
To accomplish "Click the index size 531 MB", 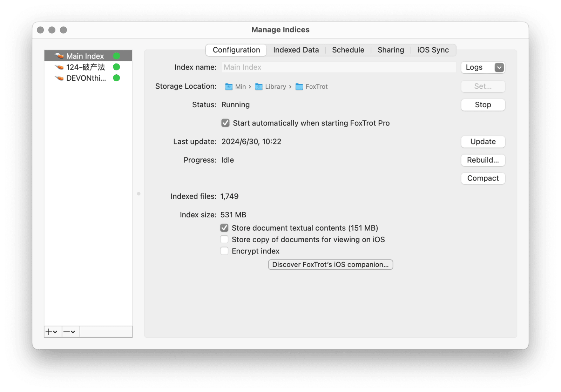I will pos(233,215).
